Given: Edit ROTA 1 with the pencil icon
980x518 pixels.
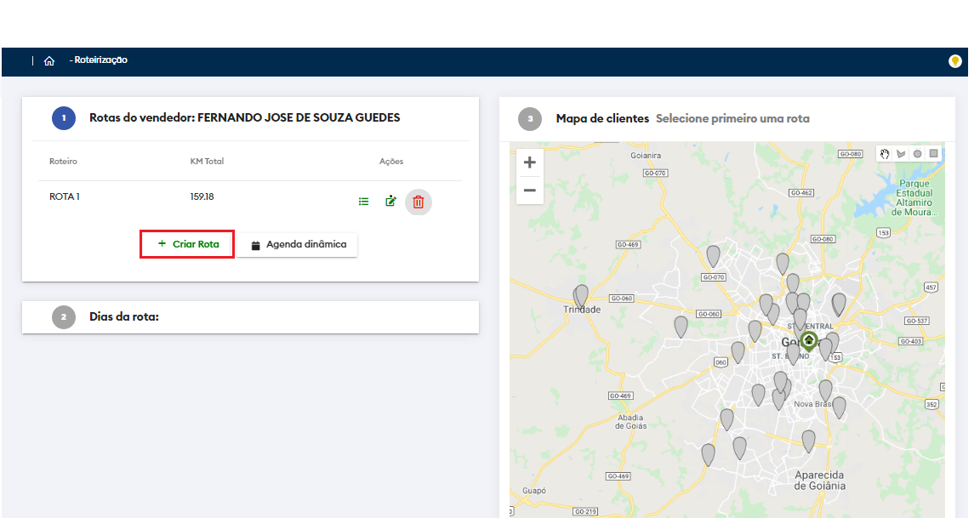Looking at the screenshot, I should [x=390, y=202].
